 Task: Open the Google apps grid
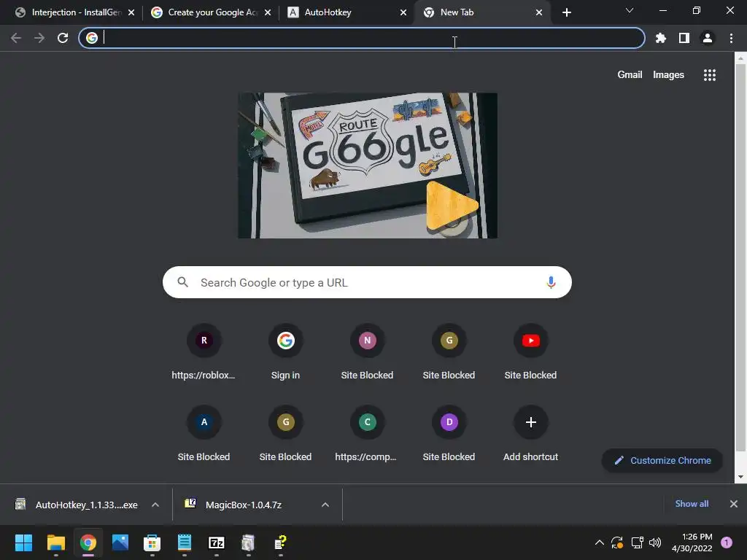(710, 75)
